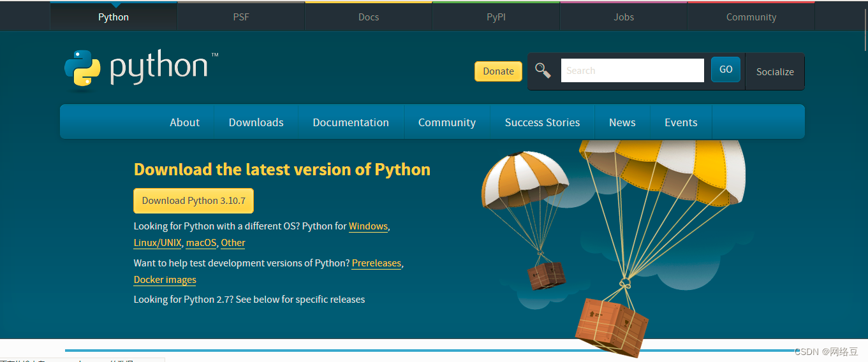Open the News menu
The height and width of the screenshot is (362, 868).
[622, 122]
